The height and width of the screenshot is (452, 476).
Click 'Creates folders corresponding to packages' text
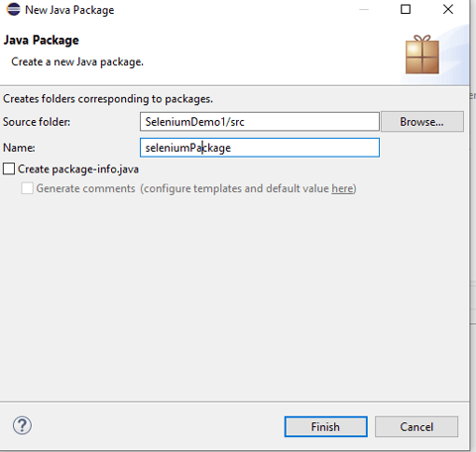click(108, 99)
